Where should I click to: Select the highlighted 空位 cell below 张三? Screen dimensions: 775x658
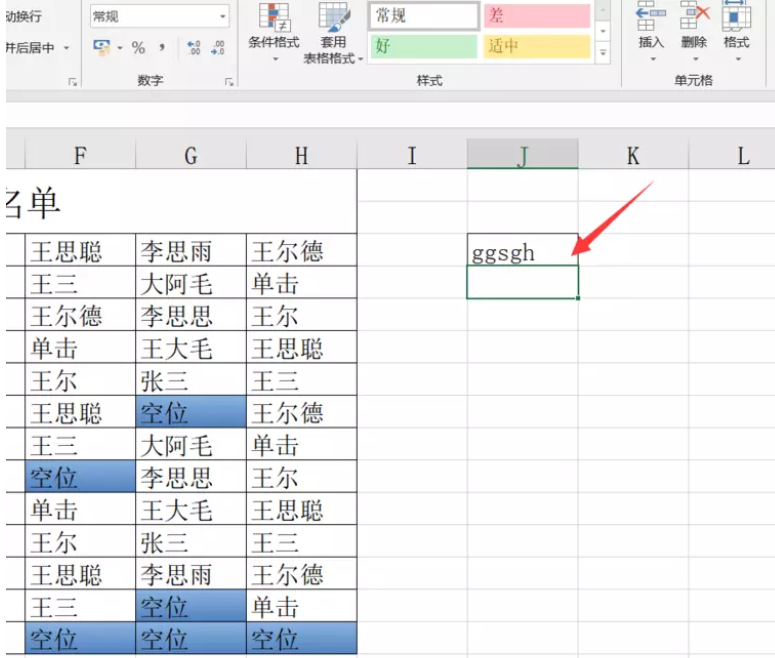[x=191, y=412]
